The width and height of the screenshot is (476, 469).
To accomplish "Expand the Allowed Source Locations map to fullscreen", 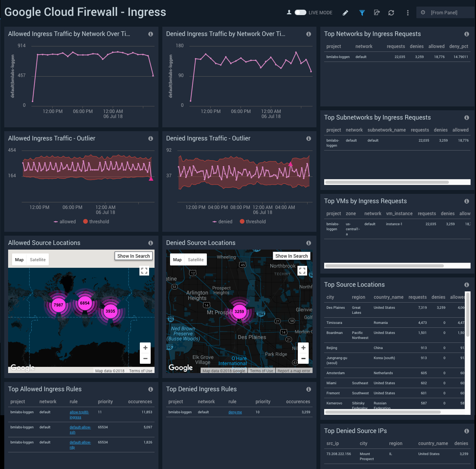I will coord(144,271).
